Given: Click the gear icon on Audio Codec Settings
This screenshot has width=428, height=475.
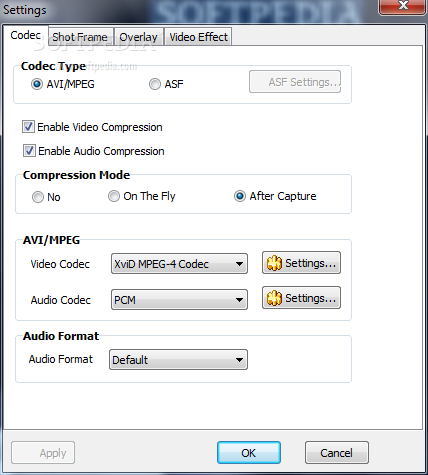Looking at the screenshot, I should point(274,298).
